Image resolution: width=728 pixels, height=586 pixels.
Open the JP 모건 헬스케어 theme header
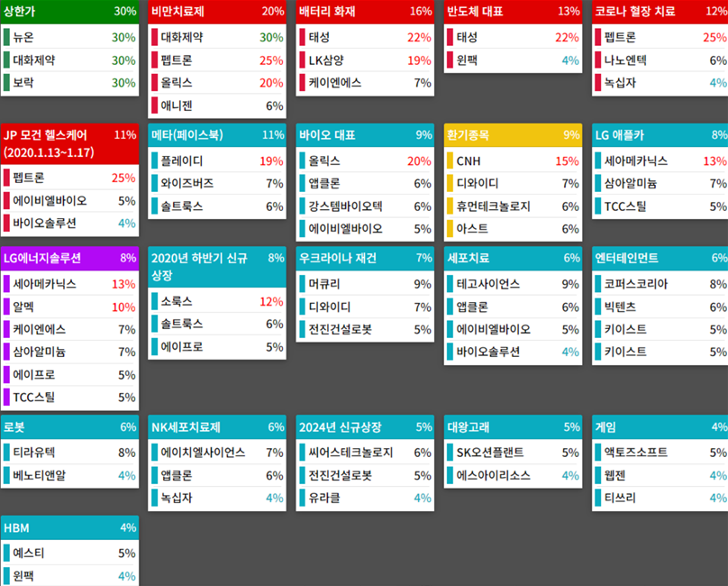tap(69, 143)
